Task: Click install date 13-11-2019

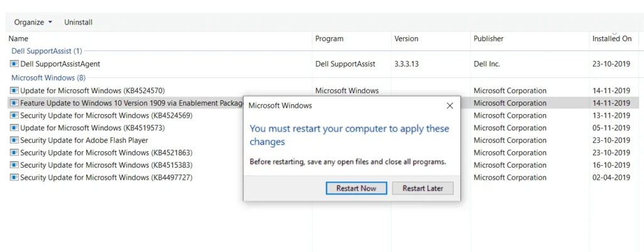Action: (611, 115)
